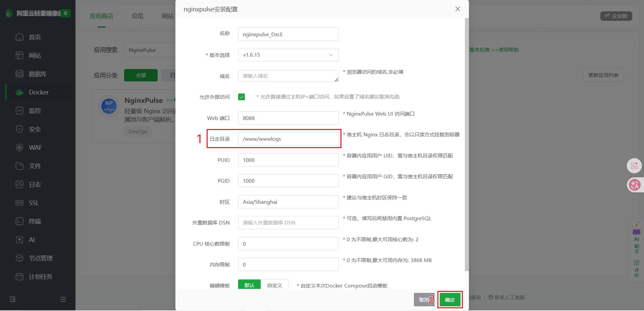The width and height of the screenshot is (644, 311).
Task: Edit the CPU 核心数限制 field
Action: (288, 244)
